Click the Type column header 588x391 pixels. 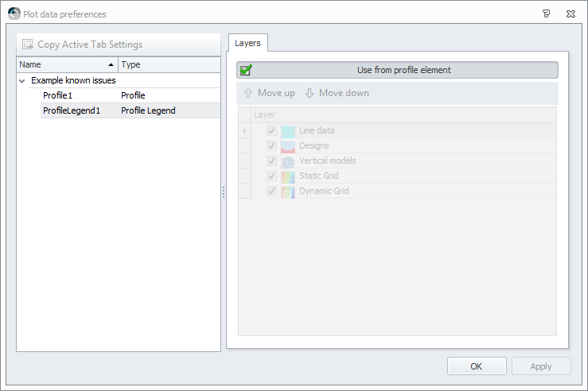(x=169, y=65)
